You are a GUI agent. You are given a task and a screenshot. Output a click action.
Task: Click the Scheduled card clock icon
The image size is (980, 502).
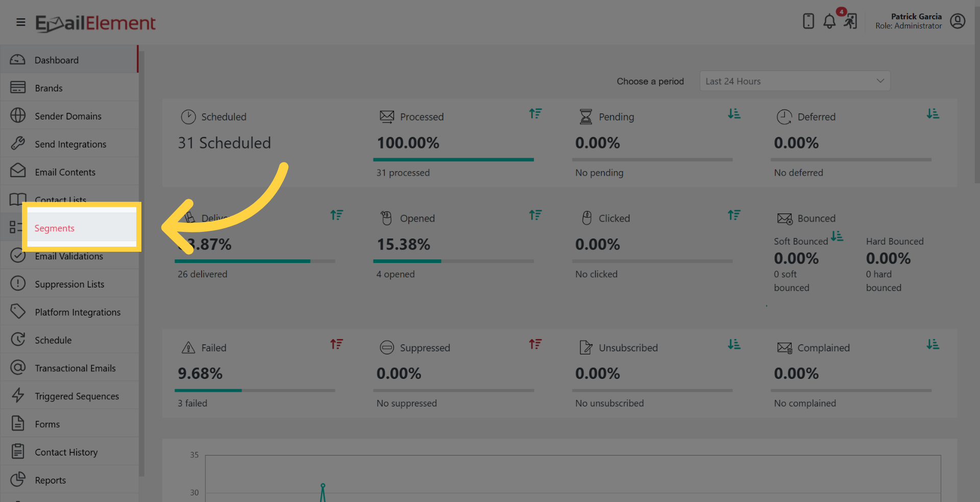pos(188,116)
